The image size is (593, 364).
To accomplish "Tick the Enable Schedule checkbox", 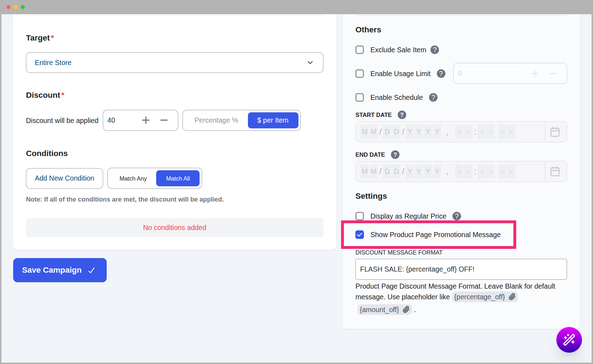I will point(360,97).
